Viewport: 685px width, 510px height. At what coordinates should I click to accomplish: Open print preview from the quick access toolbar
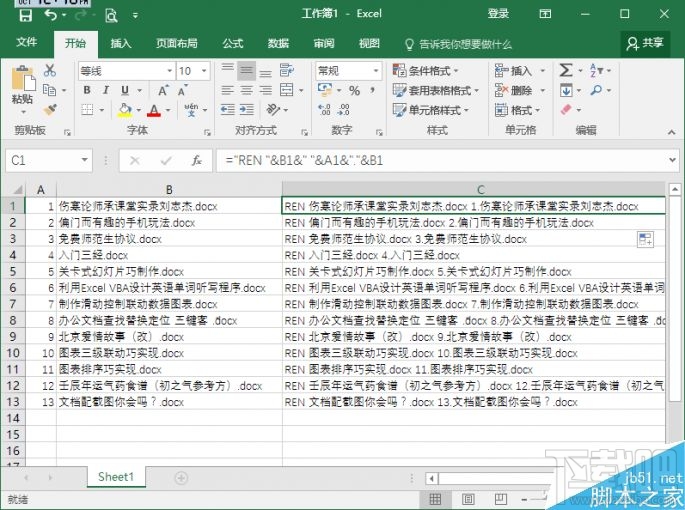[111, 16]
